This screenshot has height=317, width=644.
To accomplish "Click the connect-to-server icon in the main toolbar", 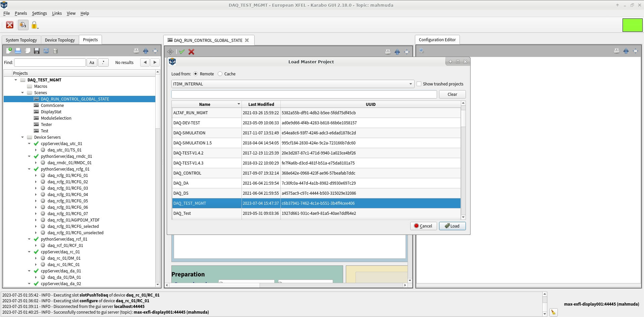I will [x=23, y=25].
